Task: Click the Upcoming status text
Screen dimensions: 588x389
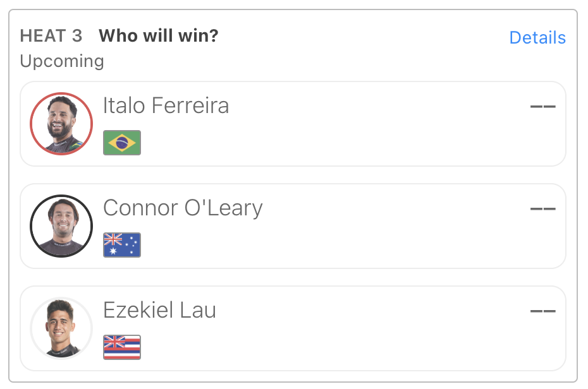Action: click(x=62, y=61)
